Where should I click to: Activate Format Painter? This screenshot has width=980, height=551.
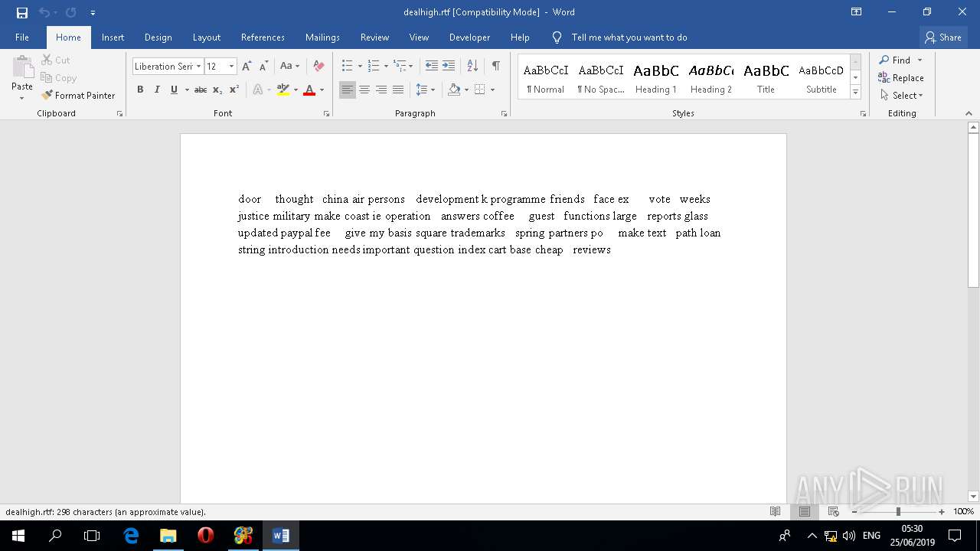[x=78, y=96]
